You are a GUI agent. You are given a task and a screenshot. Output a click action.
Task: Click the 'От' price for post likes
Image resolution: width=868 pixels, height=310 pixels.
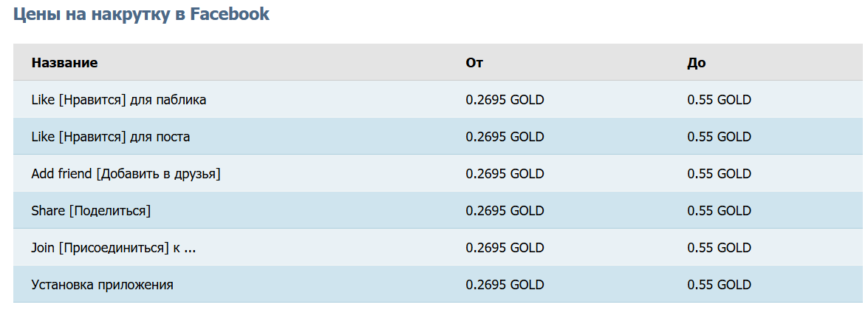(x=505, y=136)
